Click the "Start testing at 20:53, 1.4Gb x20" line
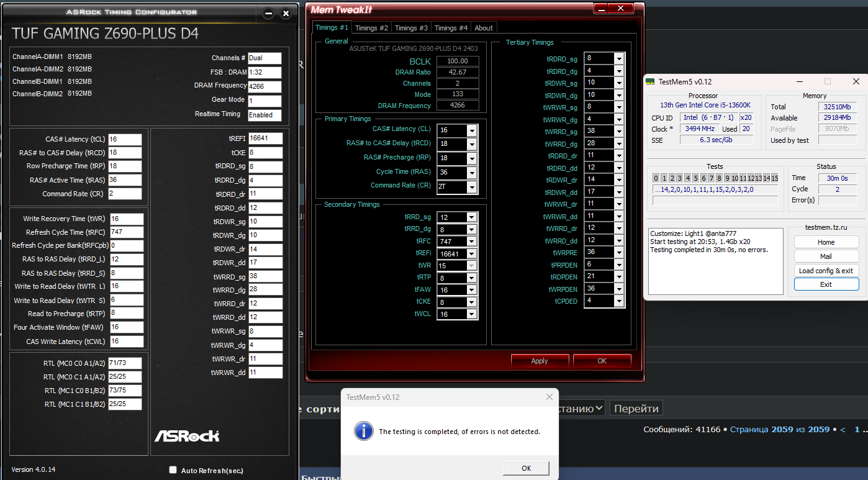The height and width of the screenshot is (480, 868). coord(700,242)
